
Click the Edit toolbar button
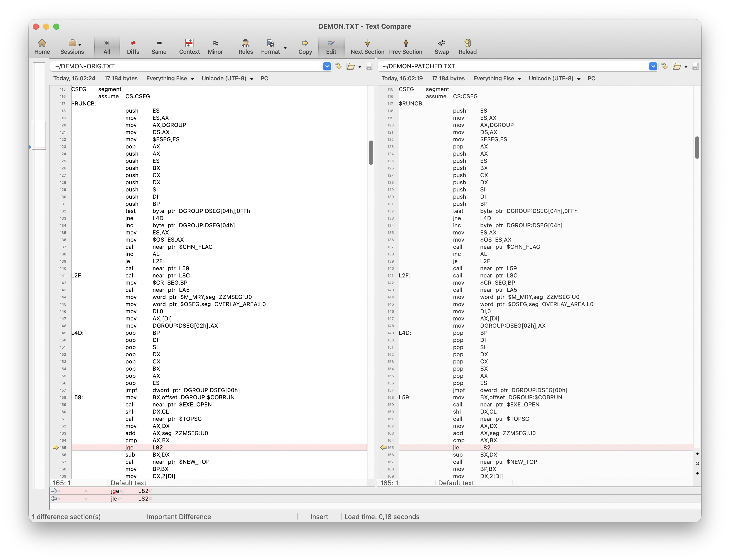[x=331, y=46]
